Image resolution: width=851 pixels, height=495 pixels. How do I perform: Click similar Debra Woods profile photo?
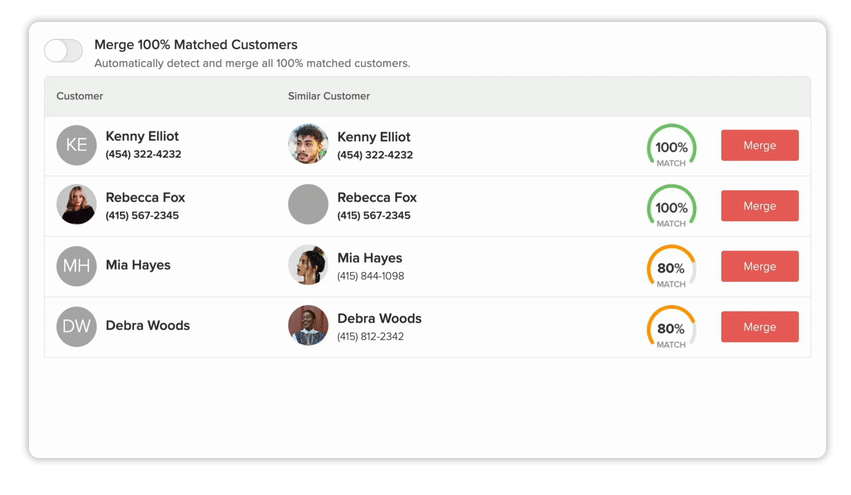[x=308, y=326]
